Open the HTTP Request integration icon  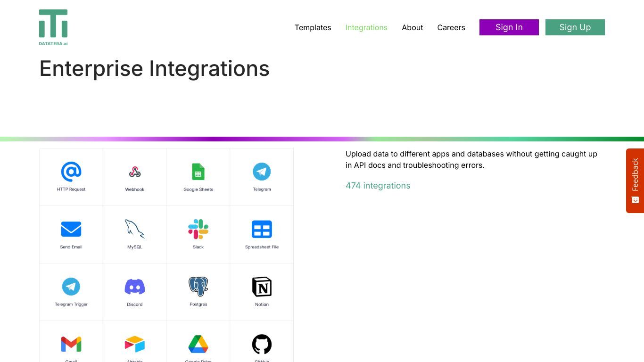coord(71,172)
